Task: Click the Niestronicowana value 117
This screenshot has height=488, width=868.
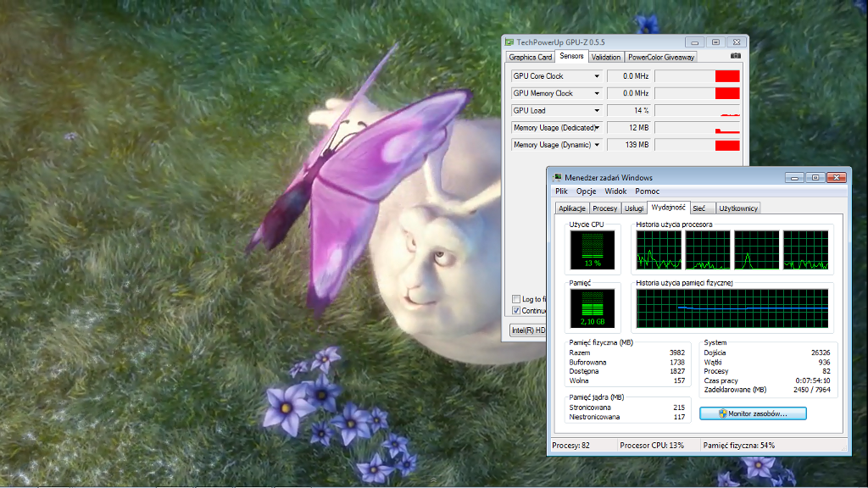Action: [x=679, y=417]
